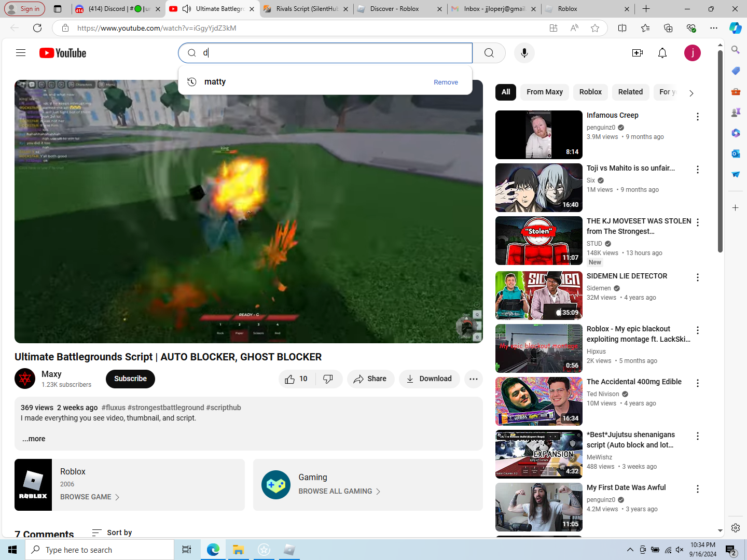Open options for My First Date Was Awful
The height and width of the screenshot is (560, 747).
click(698, 489)
